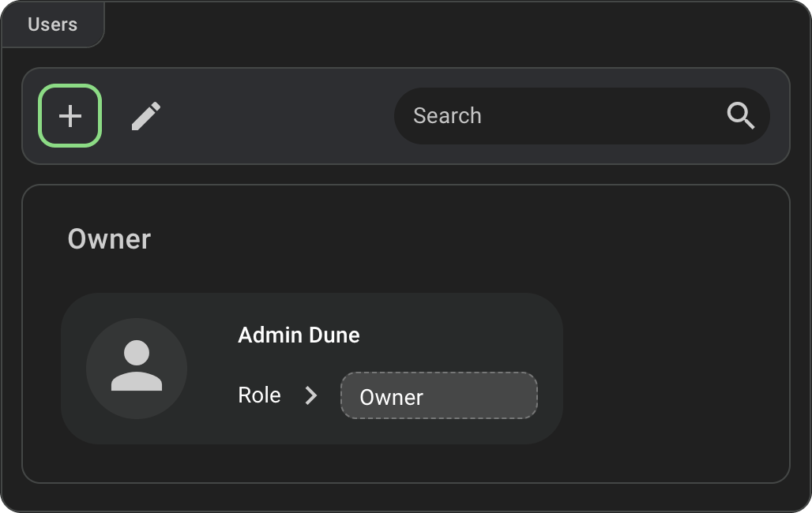This screenshot has height=513, width=812.
Task: Click the green-outlined plus button
Action: [x=70, y=116]
